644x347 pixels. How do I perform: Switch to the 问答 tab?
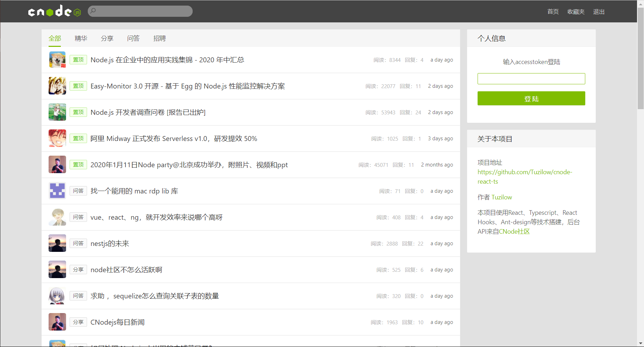click(133, 38)
